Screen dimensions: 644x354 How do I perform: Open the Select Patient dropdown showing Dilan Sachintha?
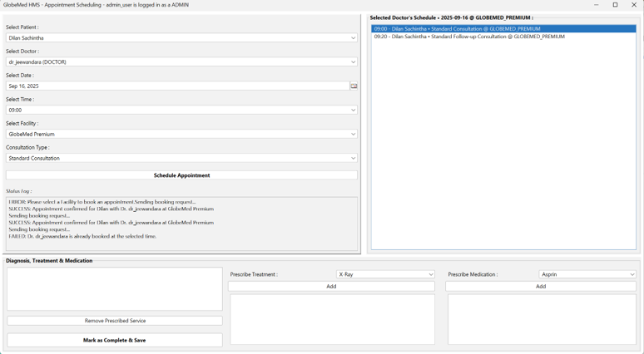[x=181, y=37]
